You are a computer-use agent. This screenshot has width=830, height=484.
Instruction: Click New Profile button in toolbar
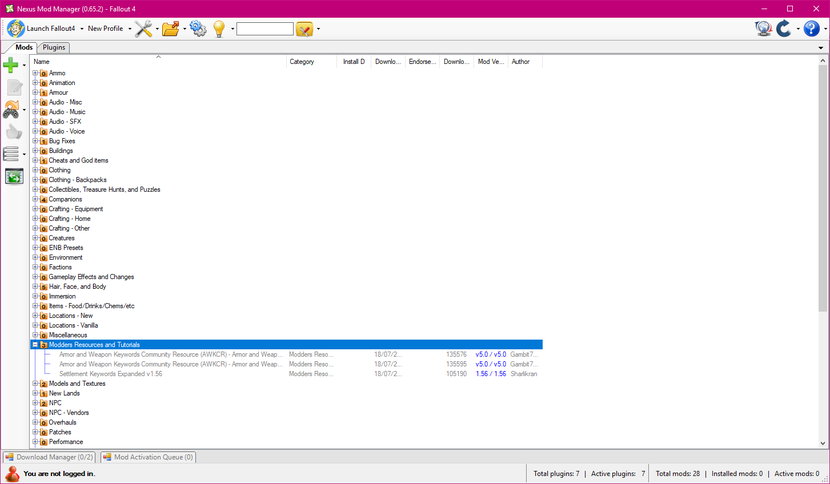point(105,29)
